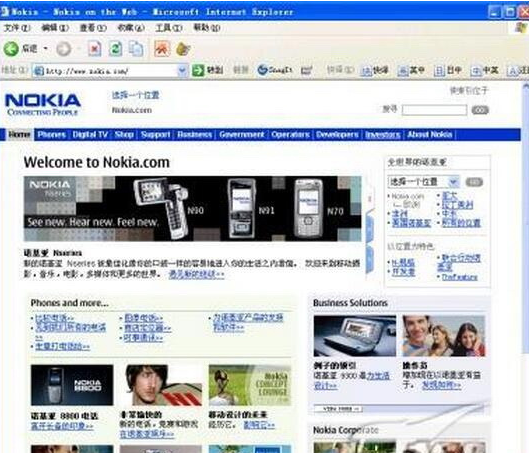
Task: Click the Go text label (转到) button
Action: click(215, 70)
